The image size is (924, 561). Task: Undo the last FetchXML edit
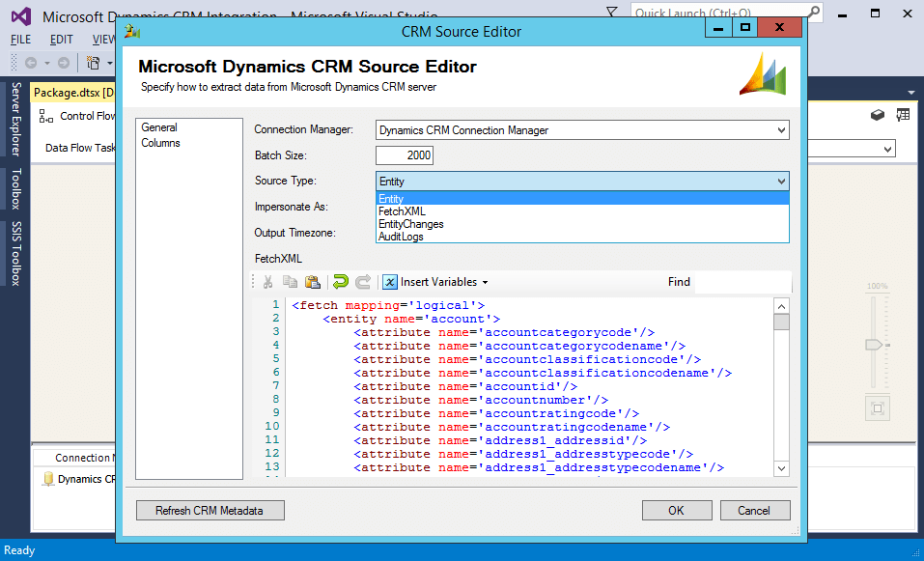click(340, 282)
